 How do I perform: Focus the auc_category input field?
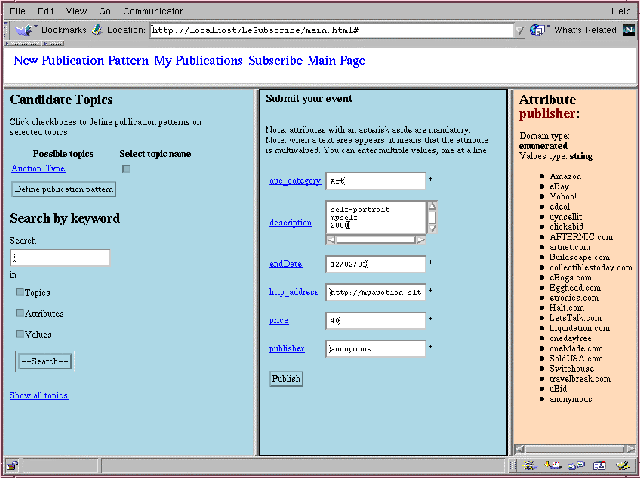click(376, 181)
